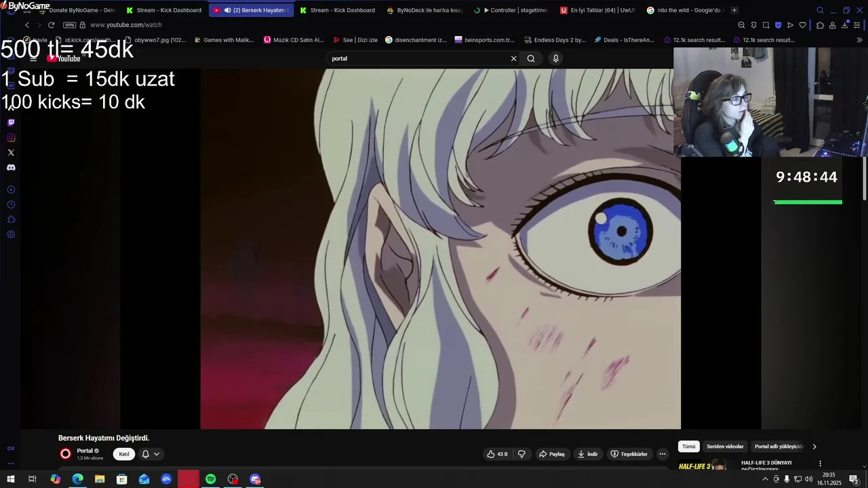
Task: Show more bookmarks chevron
Action: [x=860, y=40]
